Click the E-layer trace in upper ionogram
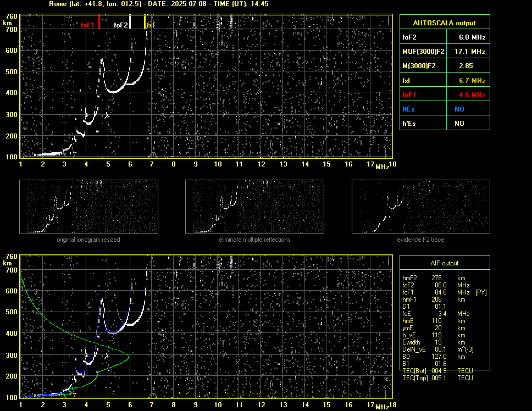 pos(49,154)
